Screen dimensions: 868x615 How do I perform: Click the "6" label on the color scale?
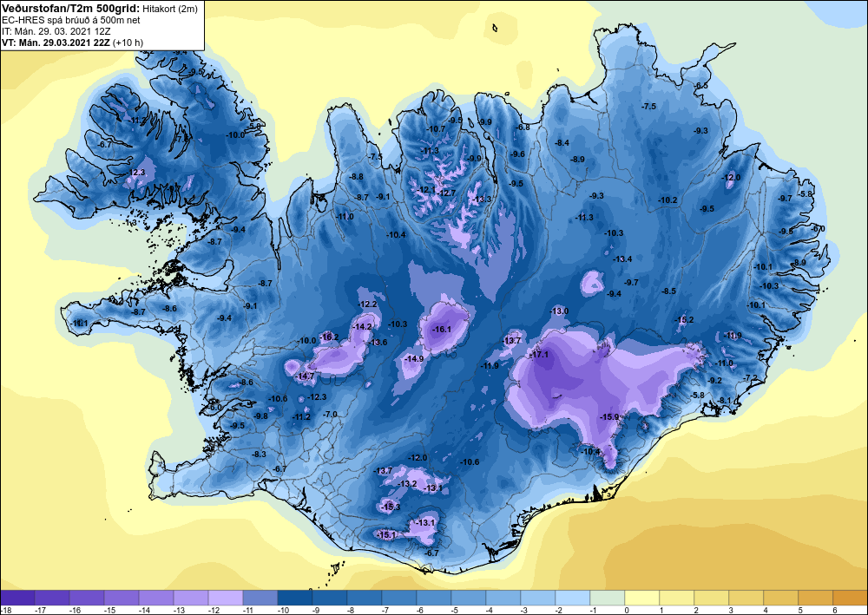(x=834, y=611)
